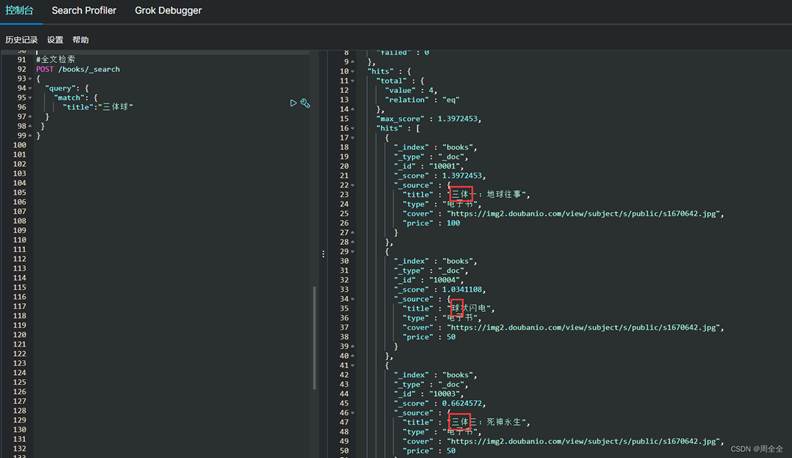Switch to the 控制台 tab
This screenshot has height=458, width=792.
coord(19,10)
